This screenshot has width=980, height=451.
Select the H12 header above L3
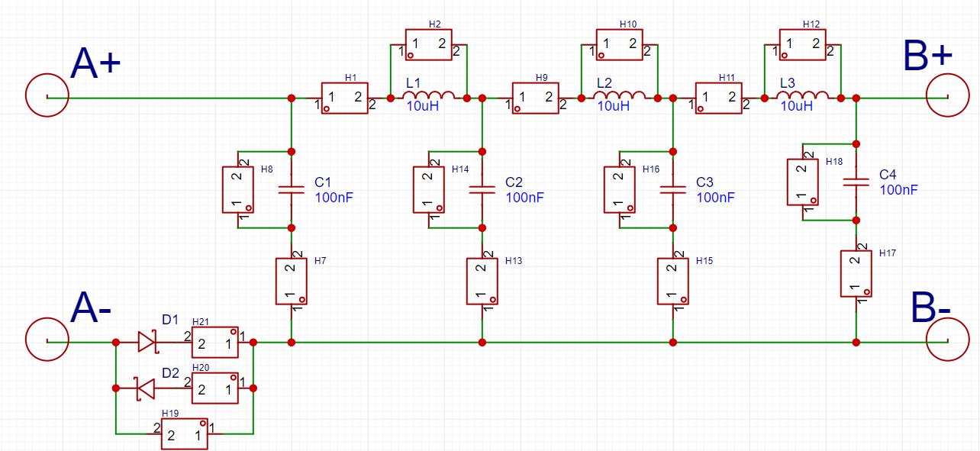click(x=802, y=44)
